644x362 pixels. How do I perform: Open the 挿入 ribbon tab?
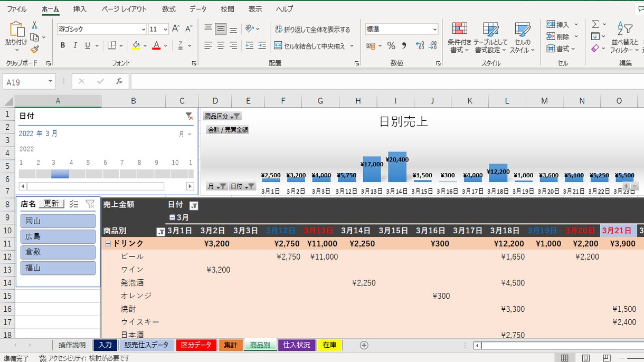click(x=80, y=9)
